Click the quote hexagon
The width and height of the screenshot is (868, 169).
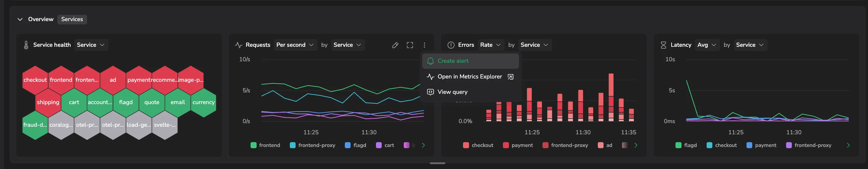coord(152,102)
